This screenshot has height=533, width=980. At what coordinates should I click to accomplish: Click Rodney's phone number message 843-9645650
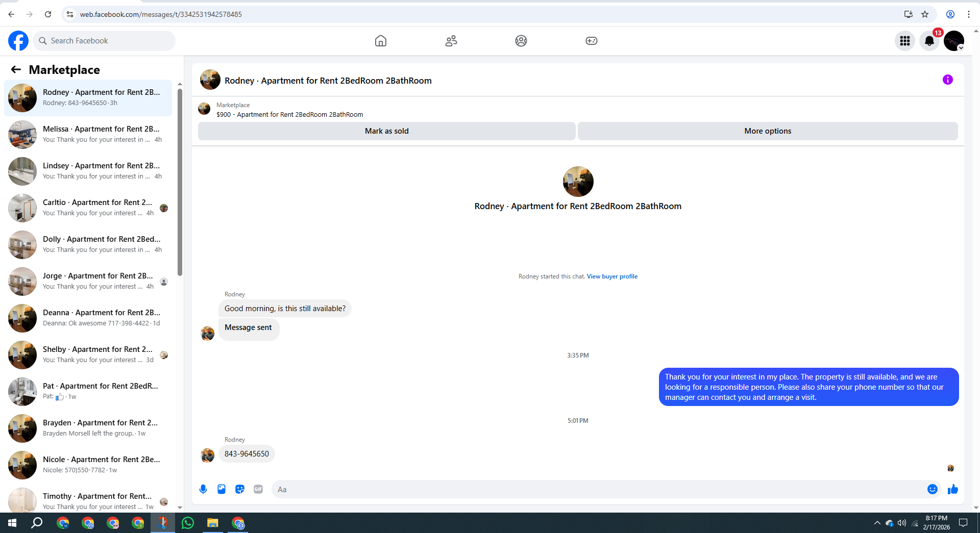247,454
